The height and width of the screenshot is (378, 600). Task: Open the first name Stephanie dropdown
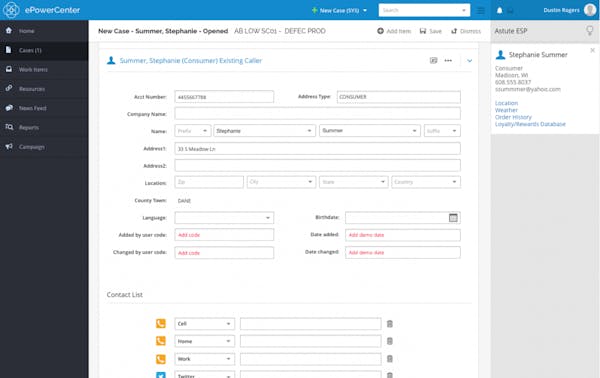pos(264,131)
